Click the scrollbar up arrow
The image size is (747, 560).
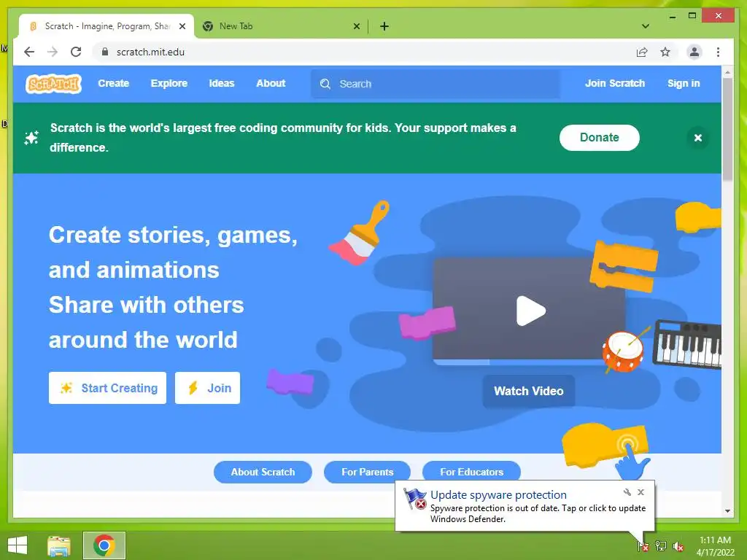[727, 72]
